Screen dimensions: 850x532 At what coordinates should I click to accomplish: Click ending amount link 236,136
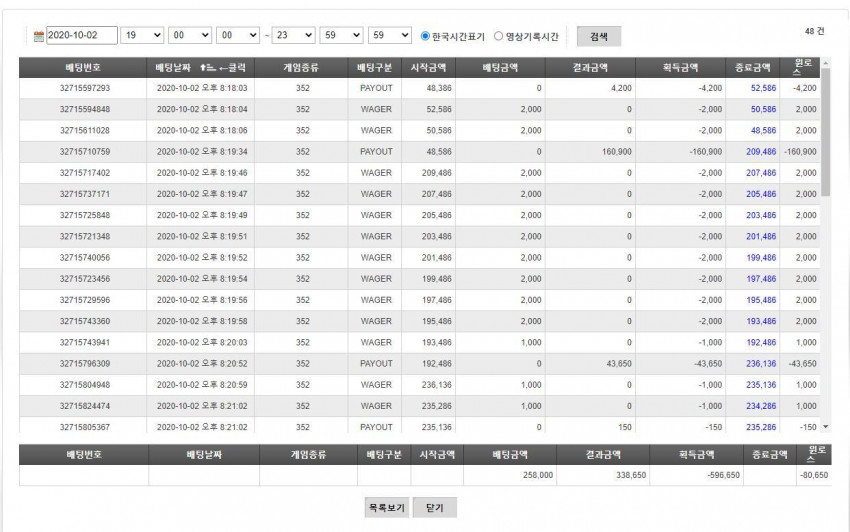coord(761,364)
